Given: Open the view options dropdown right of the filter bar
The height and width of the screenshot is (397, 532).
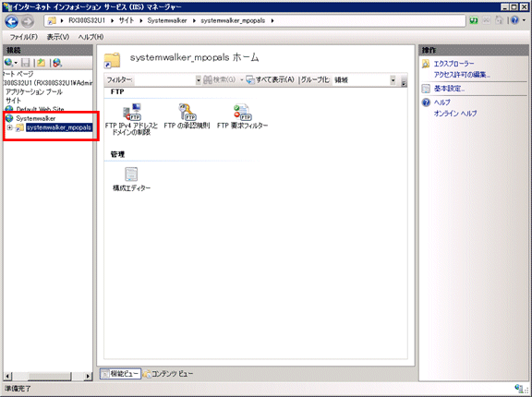Looking at the screenshot, I should 404,81.
